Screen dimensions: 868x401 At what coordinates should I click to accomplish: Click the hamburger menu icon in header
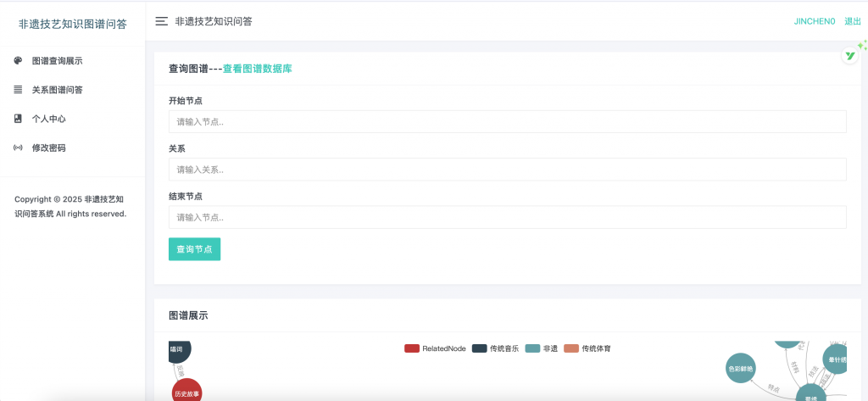pyautogui.click(x=162, y=21)
